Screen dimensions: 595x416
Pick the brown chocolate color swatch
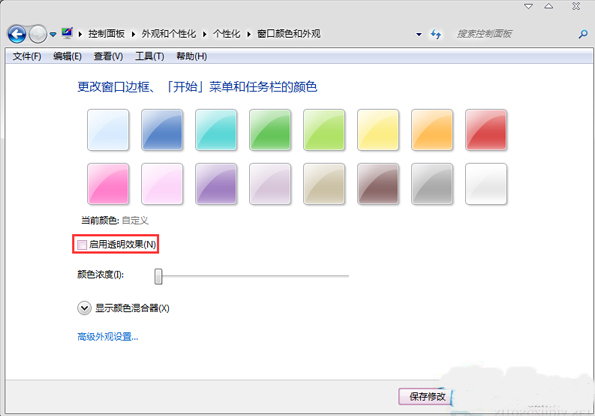click(x=378, y=184)
